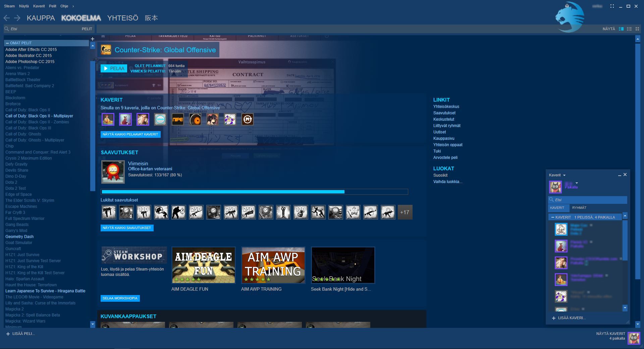Open the AIM AWP TRAINING workshop thumbnail

tap(273, 265)
